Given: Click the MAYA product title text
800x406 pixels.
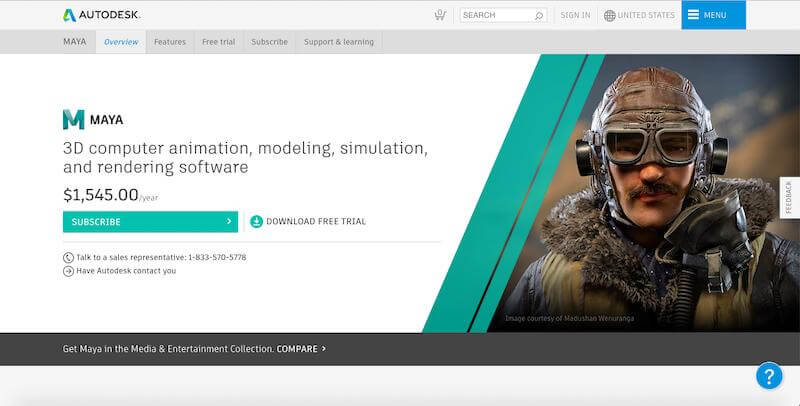Looking at the screenshot, I should [x=107, y=120].
